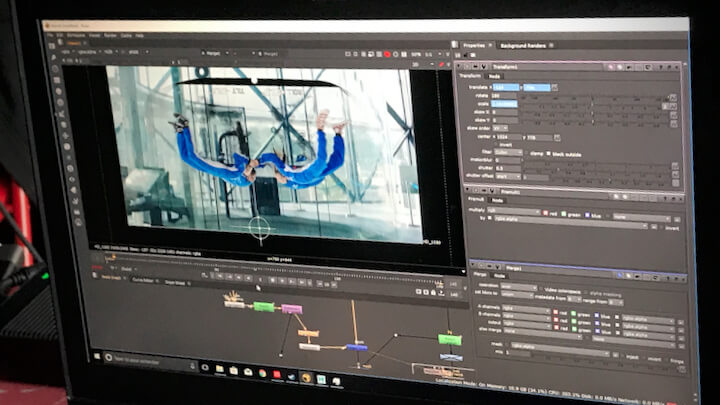The width and height of the screenshot is (720, 405).
Task: Click the red record button in viewer toolbar
Action: (x=387, y=54)
